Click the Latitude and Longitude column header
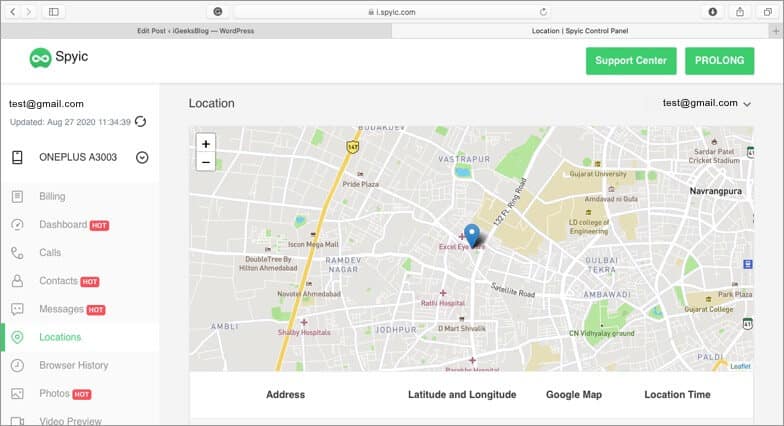The width and height of the screenshot is (784, 426). (462, 394)
